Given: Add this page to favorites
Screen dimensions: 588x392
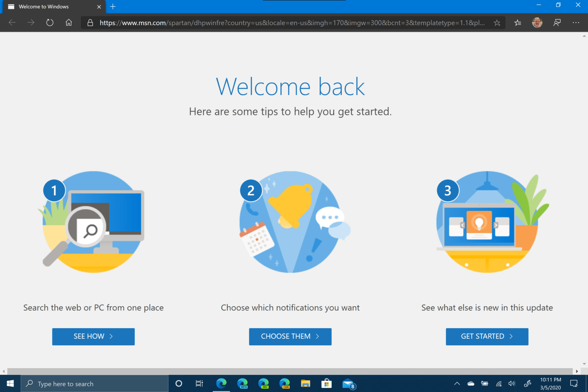Looking at the screenshot, I should pos(497,23).
